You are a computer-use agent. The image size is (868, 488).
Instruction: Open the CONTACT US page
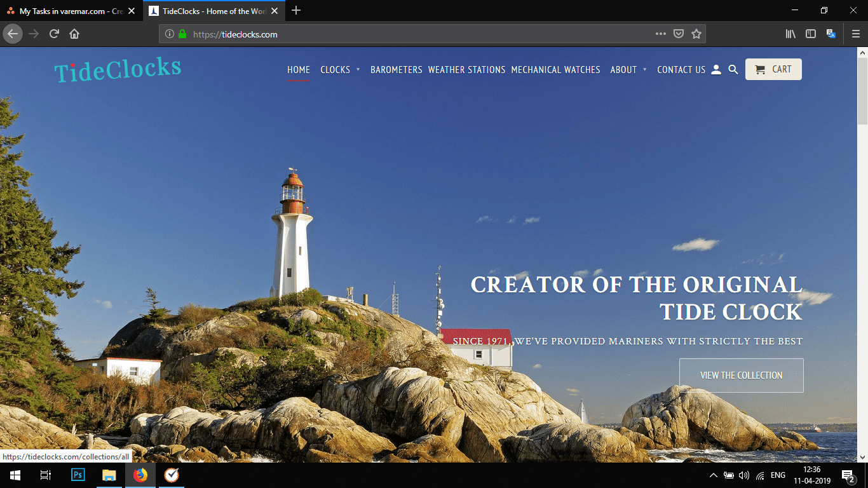pyautogui.click(x=681, y=70)
